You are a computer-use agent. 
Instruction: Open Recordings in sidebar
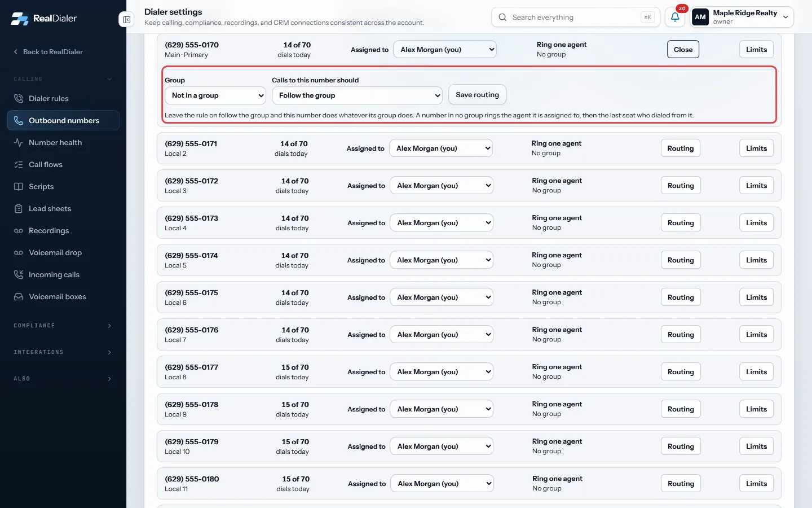point(63,231)
